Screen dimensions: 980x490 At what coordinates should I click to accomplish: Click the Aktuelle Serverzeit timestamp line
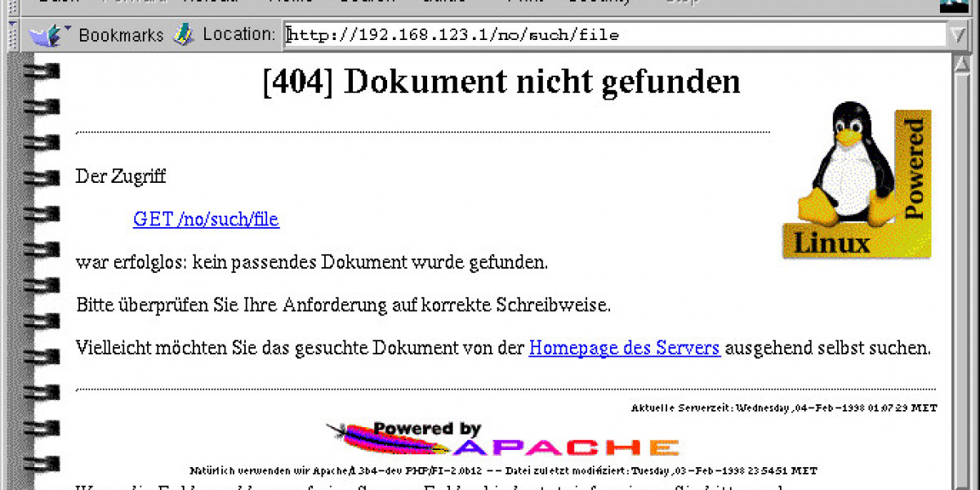783,408
